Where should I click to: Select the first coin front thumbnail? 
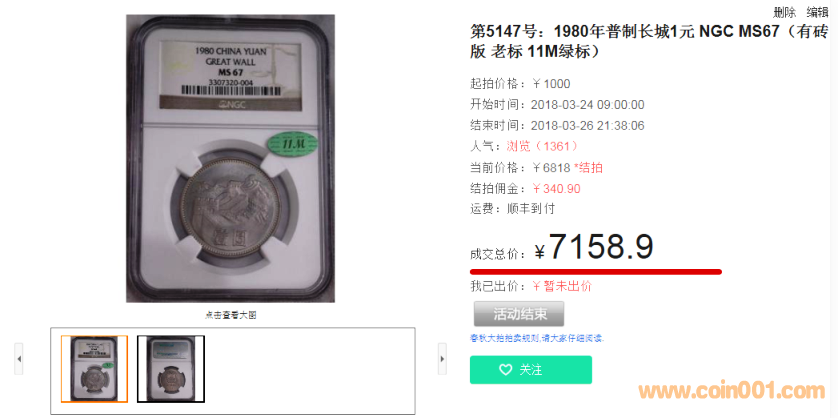click(x=94, y=369)
